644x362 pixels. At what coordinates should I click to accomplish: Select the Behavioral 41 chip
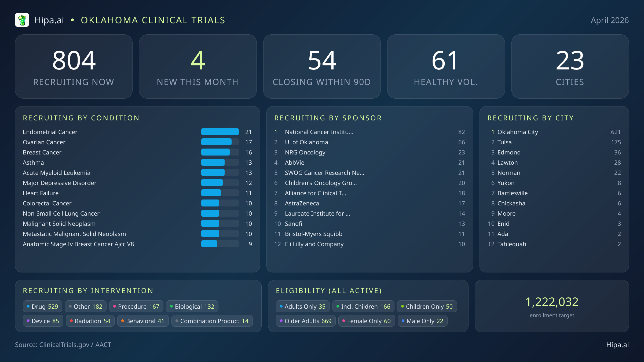(143, 321)
